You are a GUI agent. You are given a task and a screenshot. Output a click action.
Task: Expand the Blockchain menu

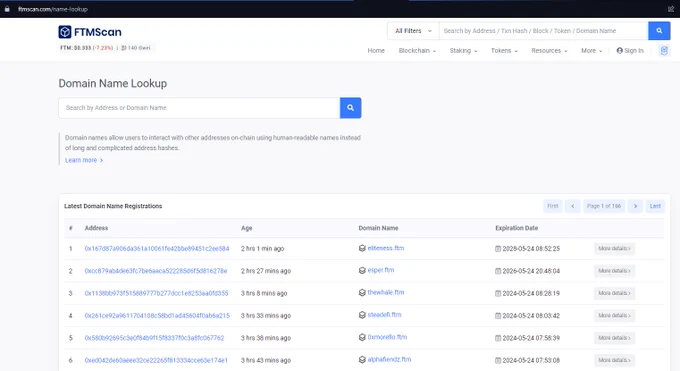pyautogui.click(x=417, y=51)
